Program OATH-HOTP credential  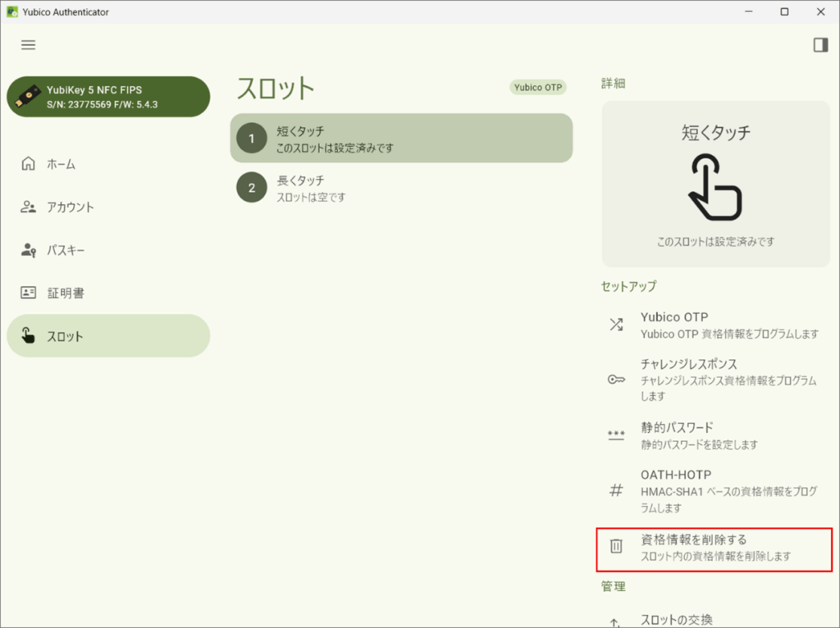pos(714,490)
